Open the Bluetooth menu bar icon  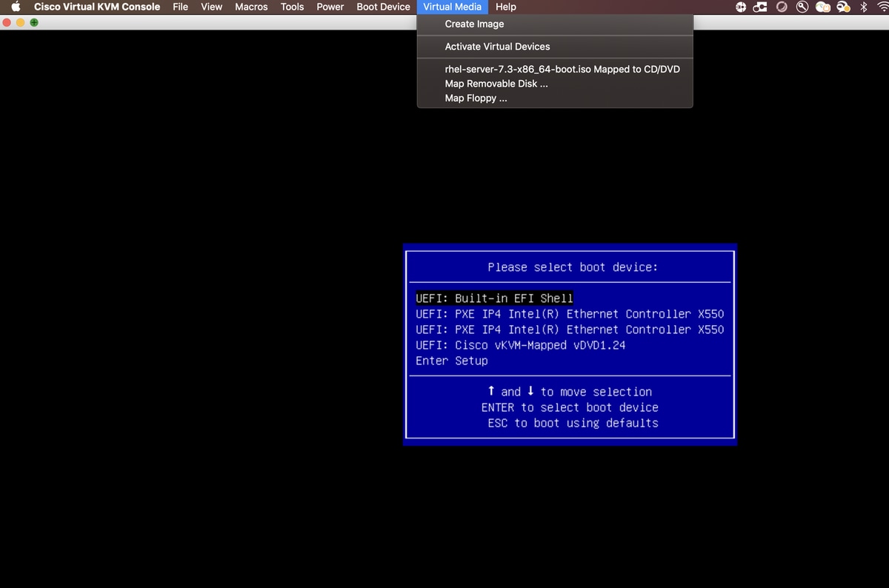tap(863, 7)
